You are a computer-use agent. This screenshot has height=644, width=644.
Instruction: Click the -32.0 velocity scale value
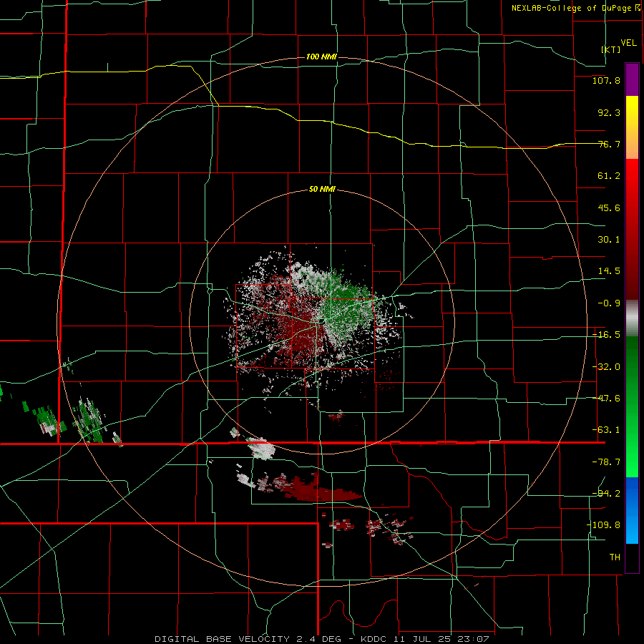click(x=606, y=367)
